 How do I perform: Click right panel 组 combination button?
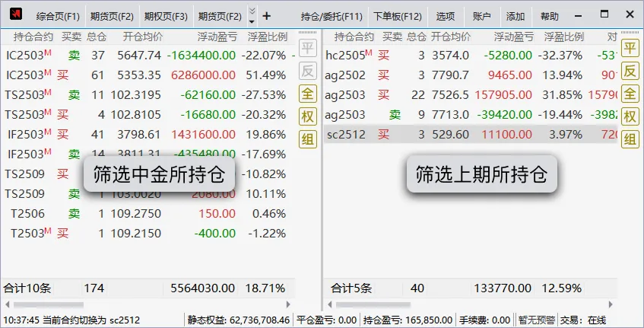pos(630,139)
